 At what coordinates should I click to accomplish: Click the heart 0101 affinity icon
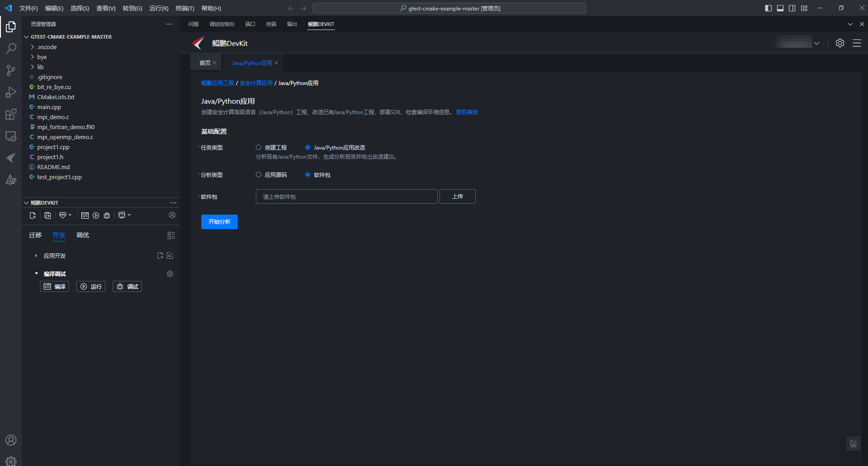click(63, 215)
